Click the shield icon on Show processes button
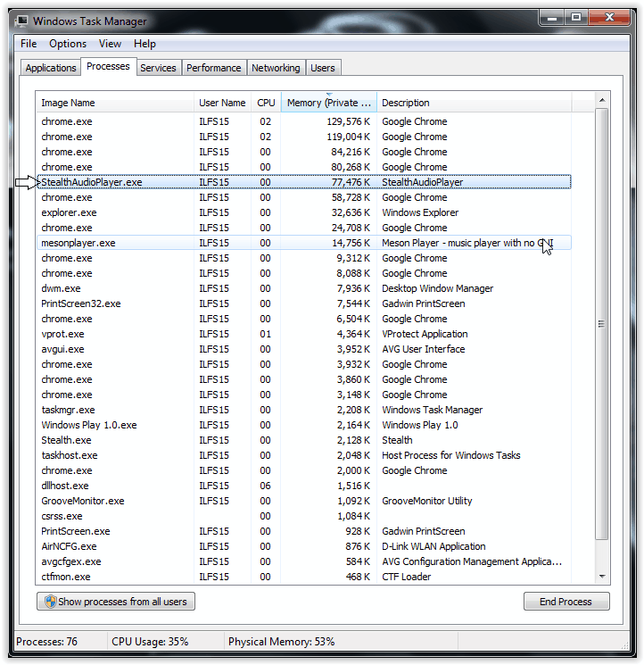The width and height of the screenshot is (644, 665). click(x=51, y=601)
